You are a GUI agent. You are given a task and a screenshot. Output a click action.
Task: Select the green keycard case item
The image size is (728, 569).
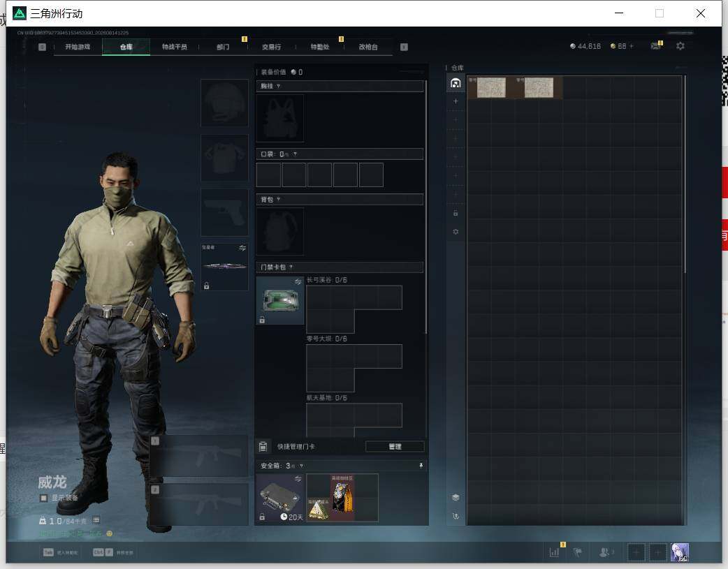point(280,301)
